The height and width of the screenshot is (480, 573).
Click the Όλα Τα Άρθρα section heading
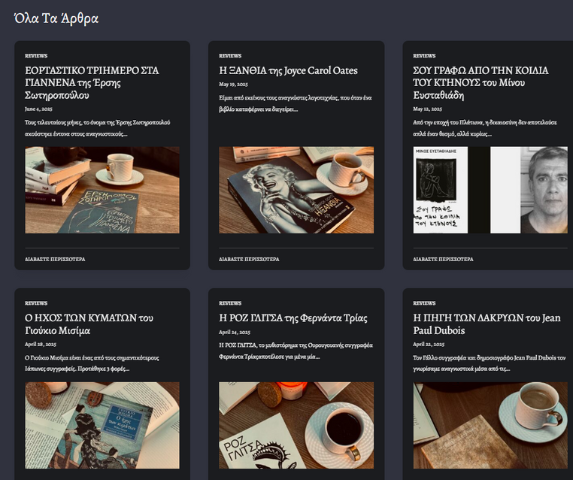tap(56, 18)
